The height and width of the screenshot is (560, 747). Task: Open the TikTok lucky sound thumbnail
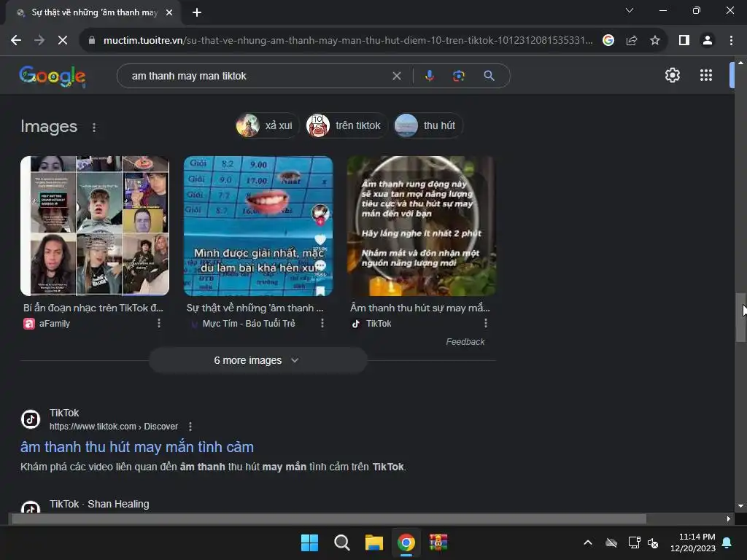(x=421, y=226)
